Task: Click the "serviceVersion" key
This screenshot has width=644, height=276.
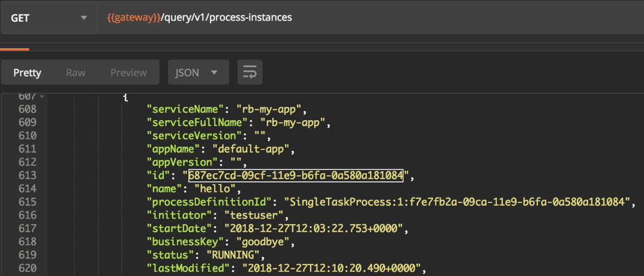Action: (195, 135)
